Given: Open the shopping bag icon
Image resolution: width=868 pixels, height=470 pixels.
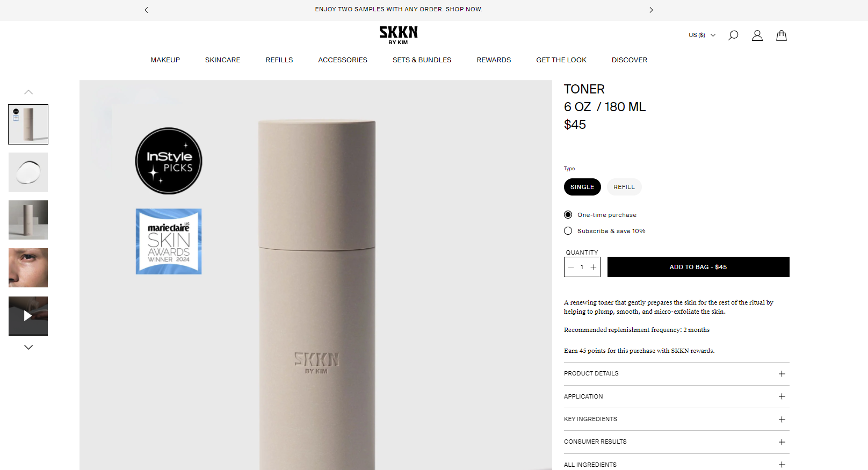Looking at the screenshot, I should point(782,35).
